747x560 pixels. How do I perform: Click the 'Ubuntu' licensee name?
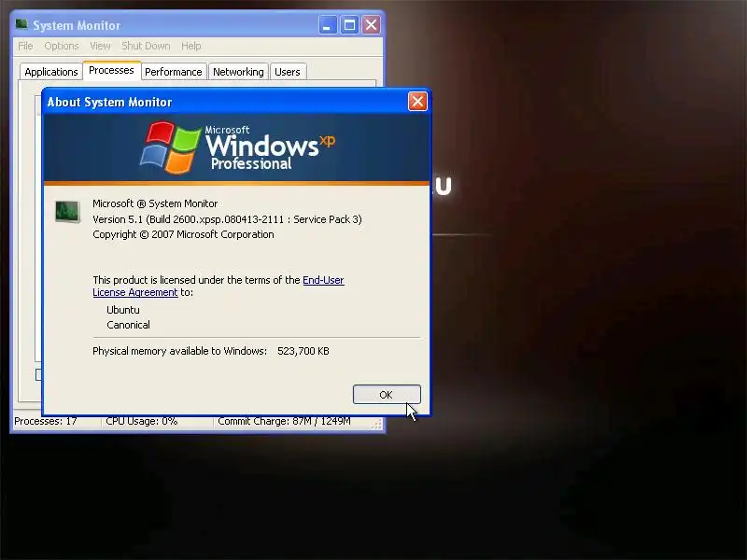coord(123,310)
